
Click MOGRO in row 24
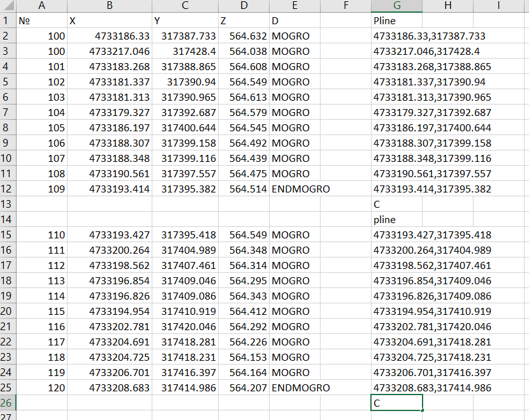pyautogui.click(x=294, y=372)
